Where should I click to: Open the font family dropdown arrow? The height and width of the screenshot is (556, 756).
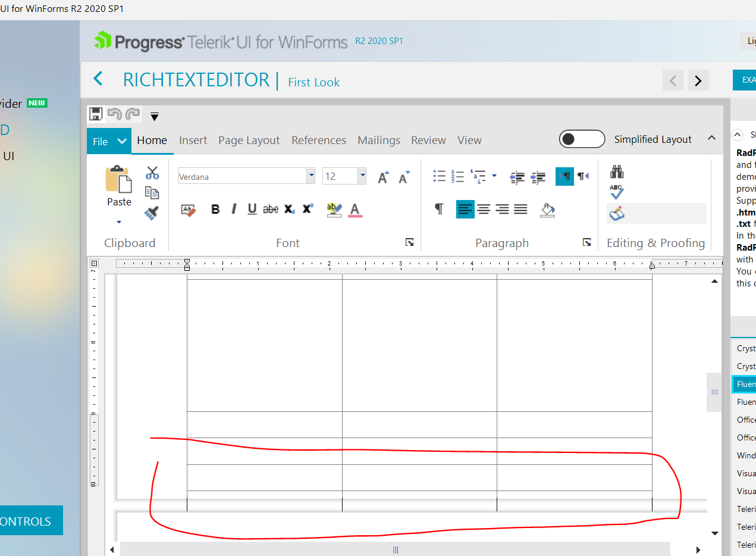tap(310, 176)
